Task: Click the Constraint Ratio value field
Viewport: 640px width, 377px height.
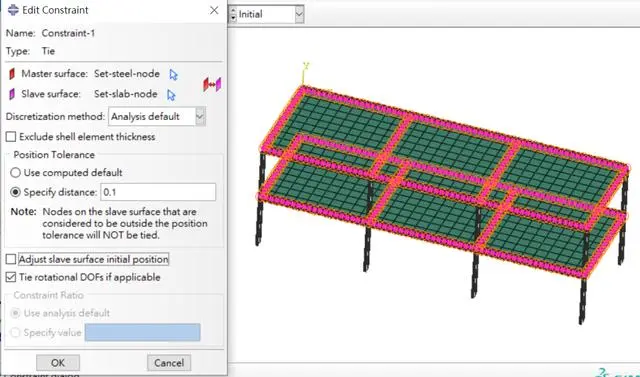Action: (142, 333)
